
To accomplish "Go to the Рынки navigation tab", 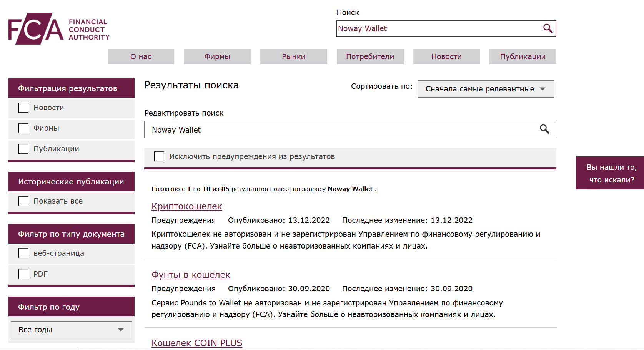I will 293,56.
